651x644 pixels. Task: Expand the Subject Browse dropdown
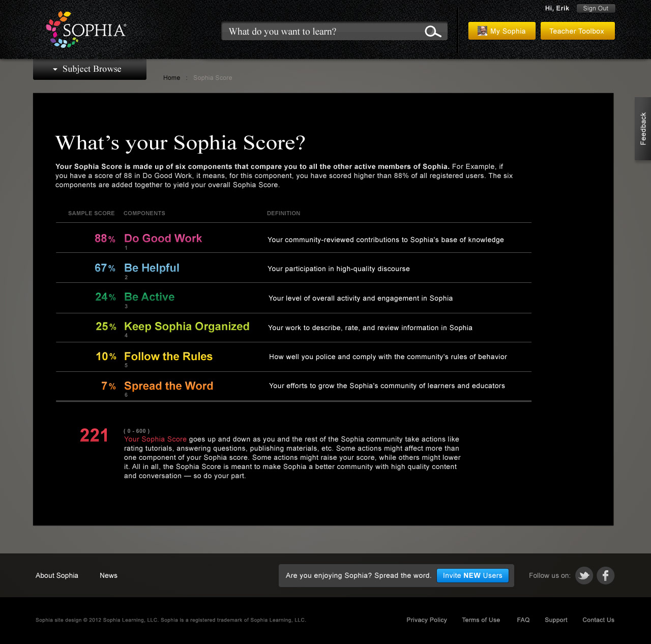tap(90, 69)
